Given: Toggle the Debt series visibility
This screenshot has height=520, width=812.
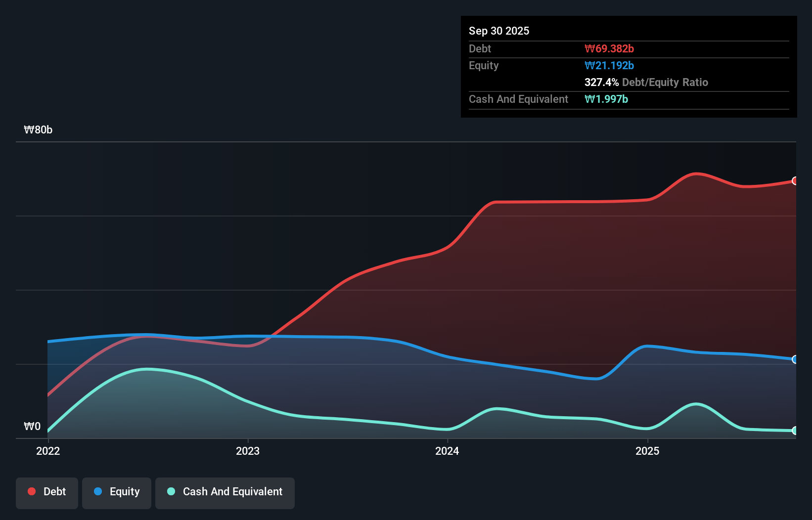Looking at the screenshot, I should 46,491.
